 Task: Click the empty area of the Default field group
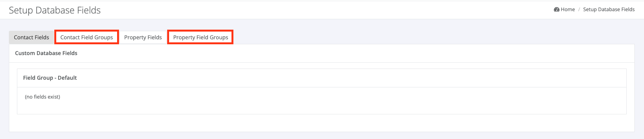coord(322,100)
